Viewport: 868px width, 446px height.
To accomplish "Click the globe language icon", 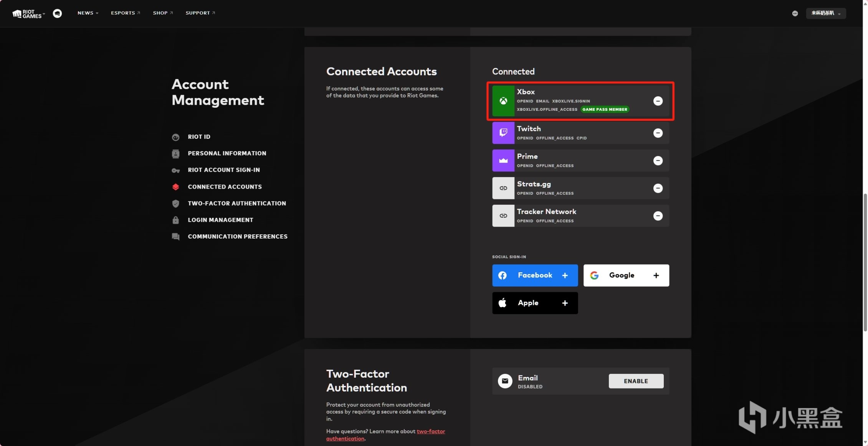I will click(795, 13).
